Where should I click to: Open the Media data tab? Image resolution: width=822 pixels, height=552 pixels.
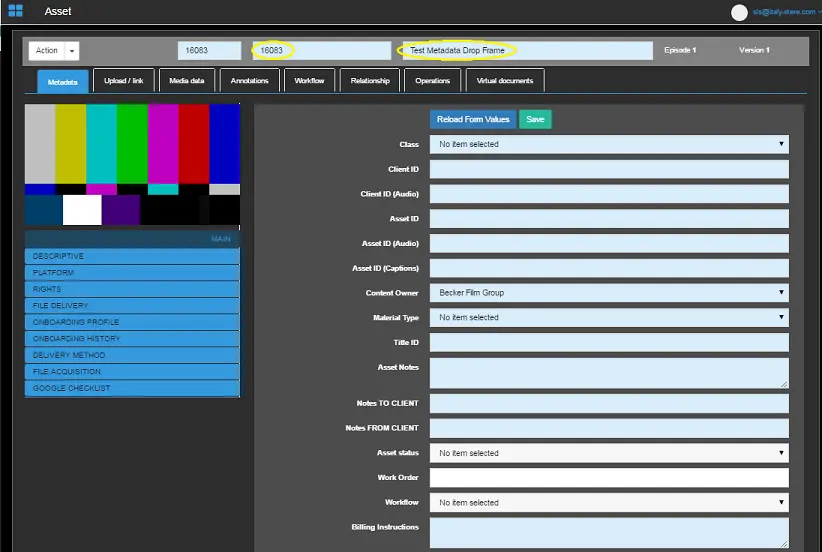187,81
